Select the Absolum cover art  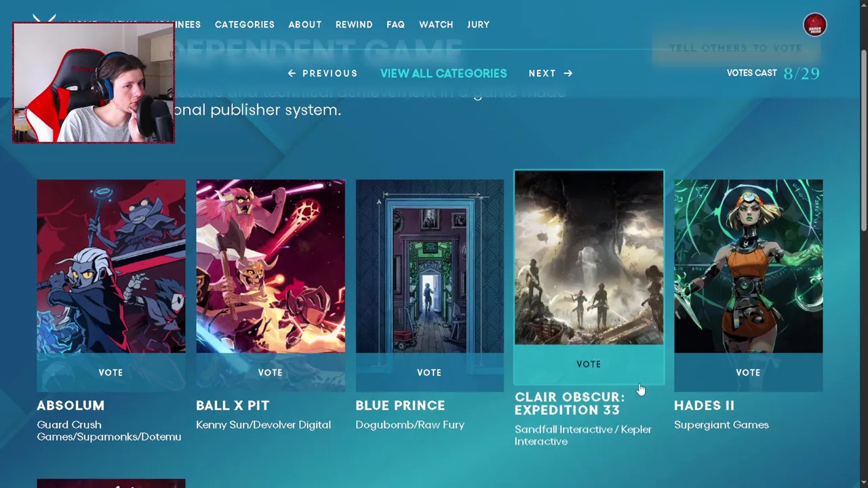[x=111, y=266]
